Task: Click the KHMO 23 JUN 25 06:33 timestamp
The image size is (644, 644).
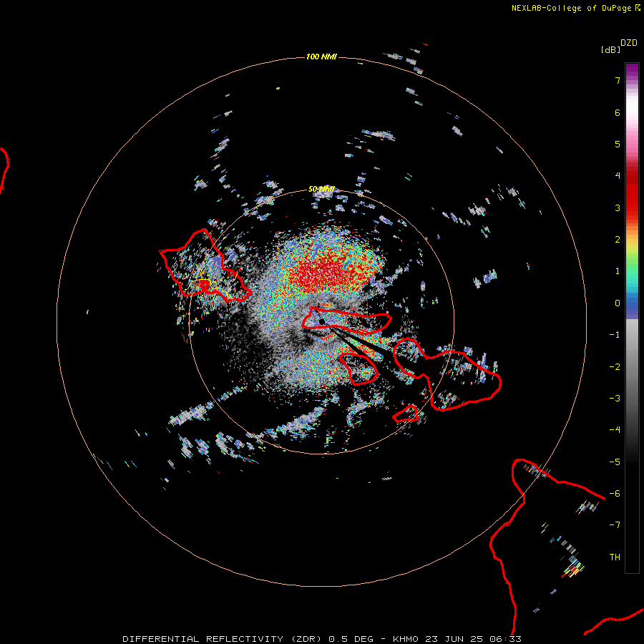Action: tap(457, 639)
